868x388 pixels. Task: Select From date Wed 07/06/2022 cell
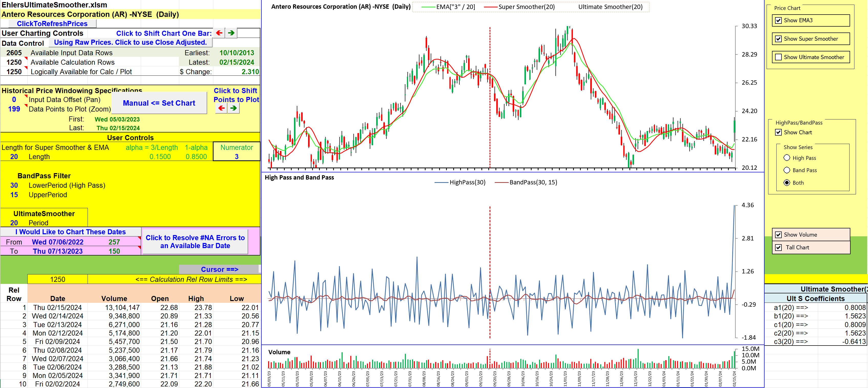pos(58,242)
